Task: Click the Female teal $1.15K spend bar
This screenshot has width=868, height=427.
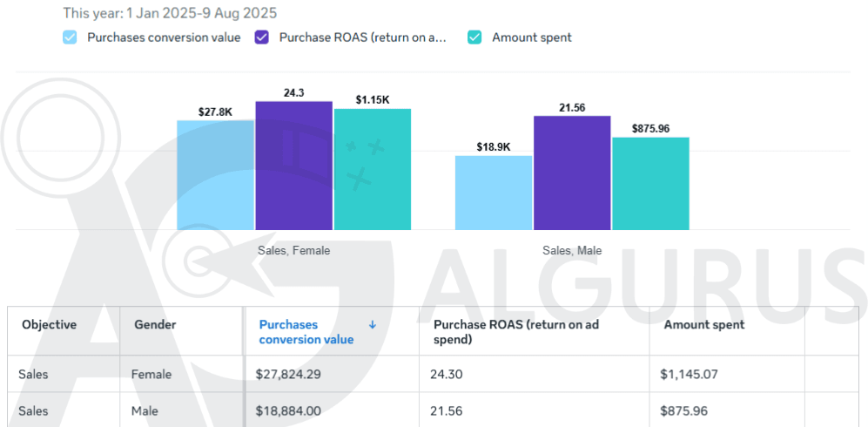Action: pyautogui.click(x=372, y=169)
